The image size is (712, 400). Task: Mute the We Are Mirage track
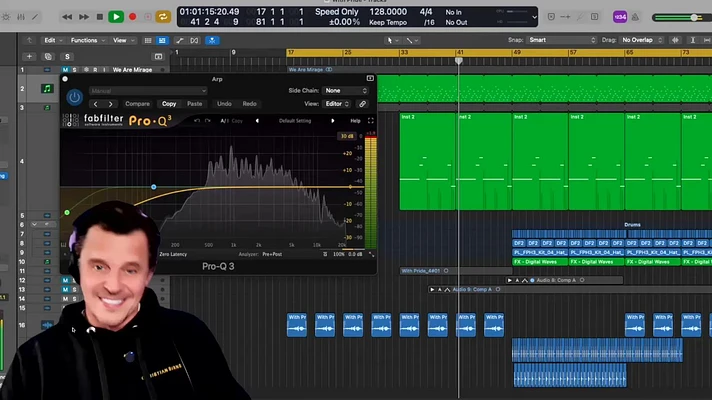pos(65,70)
